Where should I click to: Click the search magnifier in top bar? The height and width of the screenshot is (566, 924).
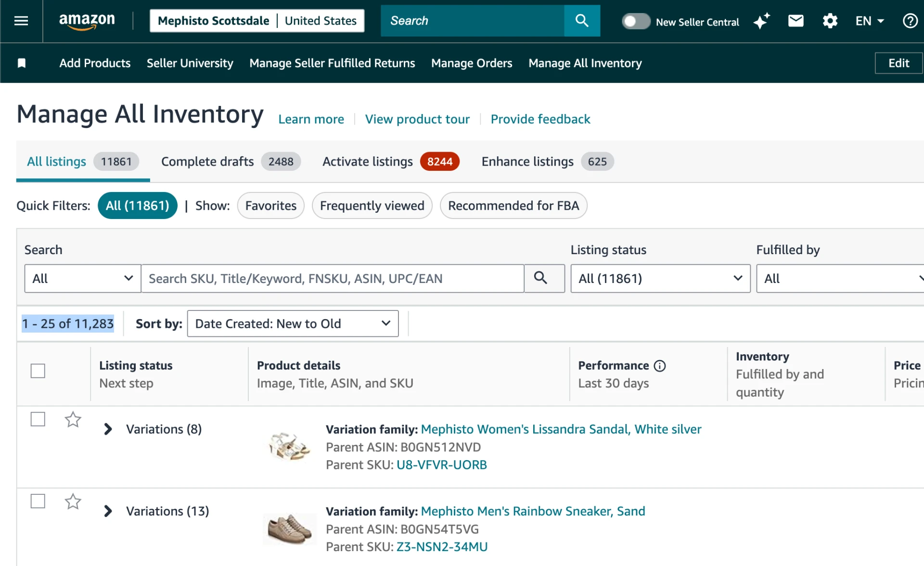click(x=582, y=21)
